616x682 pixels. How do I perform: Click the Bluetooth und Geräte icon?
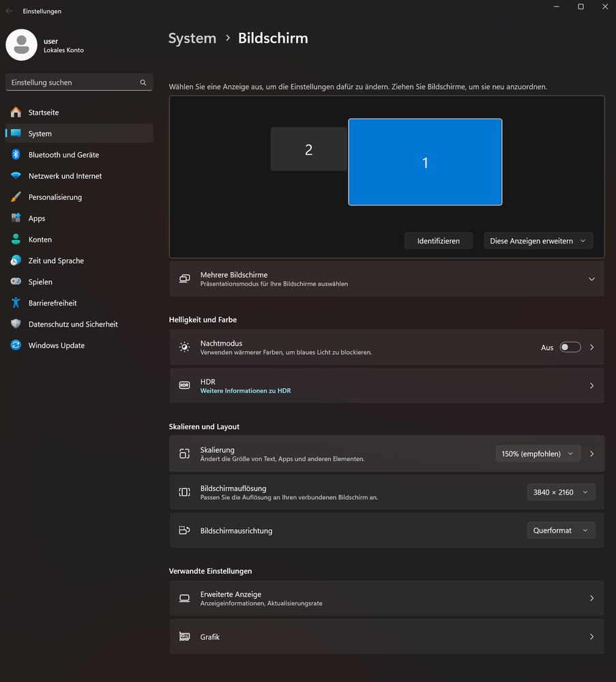click(16, 155)
